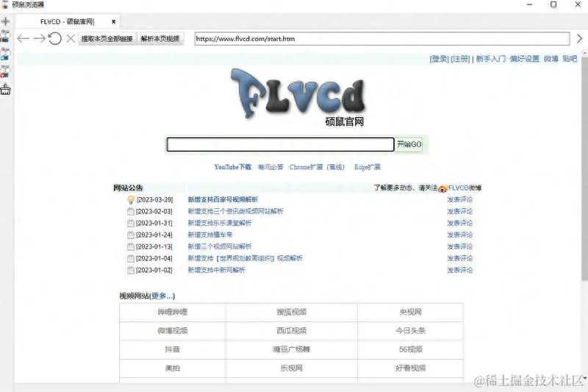
Task: Click the note icon next to 2023-01-13
Action: [131, 246]
